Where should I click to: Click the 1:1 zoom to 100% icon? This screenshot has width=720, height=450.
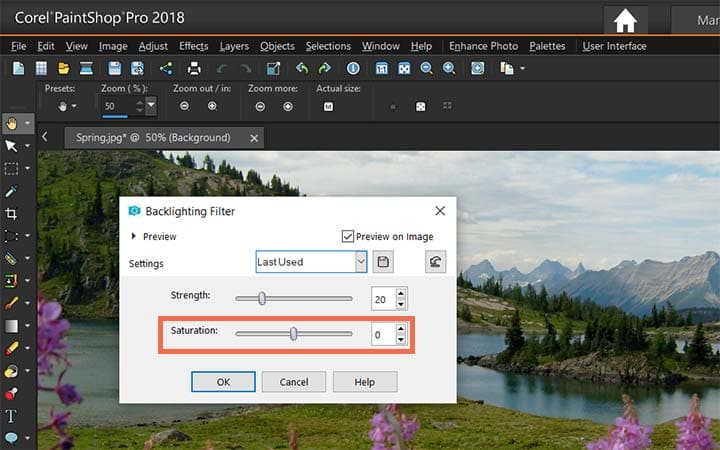point(382,68)
